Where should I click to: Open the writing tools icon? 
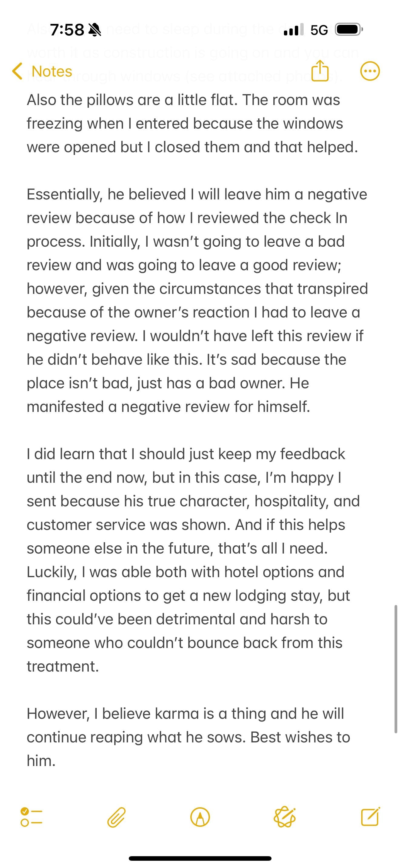(x=285, y=817)
